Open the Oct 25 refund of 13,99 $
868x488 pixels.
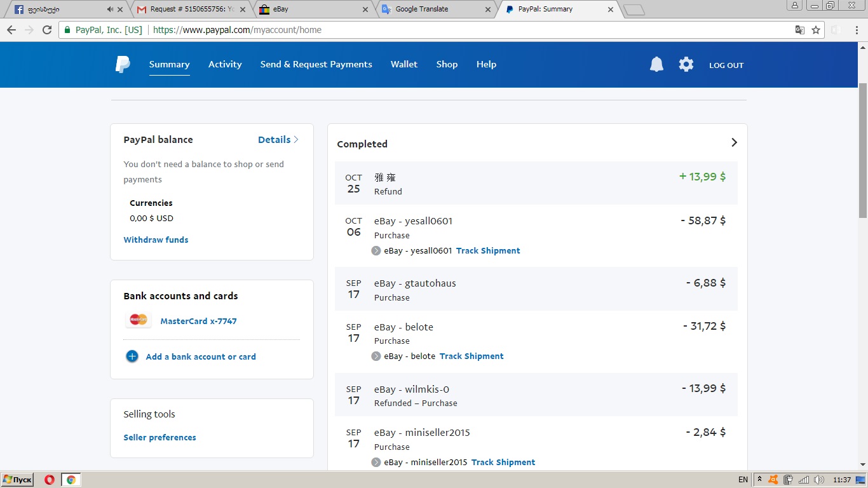click(536, 183)
